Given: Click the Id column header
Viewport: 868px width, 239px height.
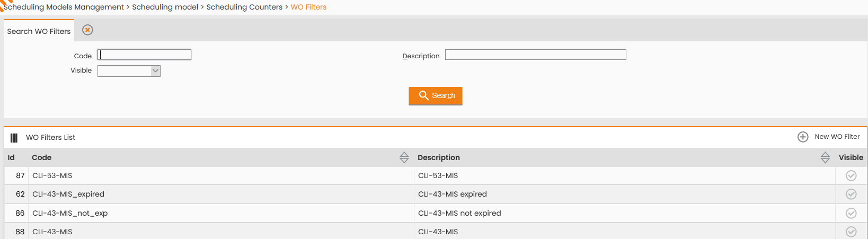Looking at the screenshot, I should [x=11, y=157].
